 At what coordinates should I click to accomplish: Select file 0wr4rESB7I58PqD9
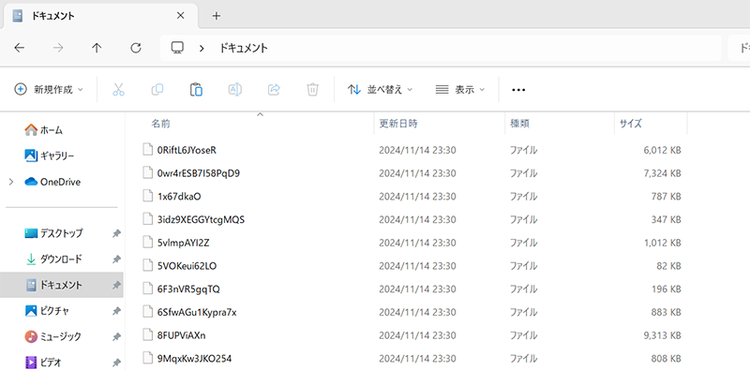tap(198, 173)
